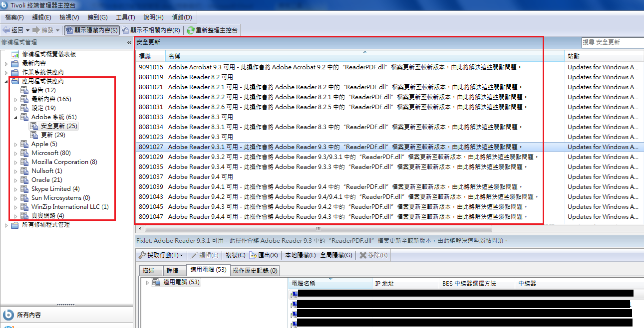Click the refresh console (重新整理主控台) icon

(x=190, y=30)
